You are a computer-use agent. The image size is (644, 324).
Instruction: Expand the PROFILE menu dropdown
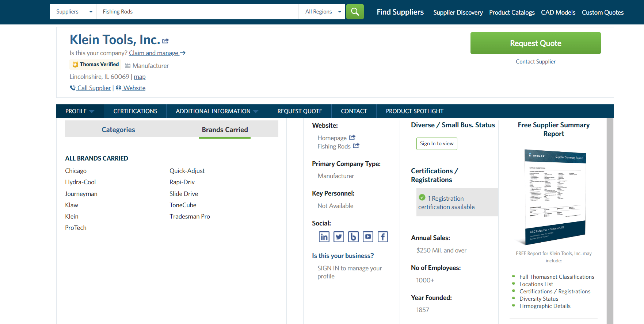pos(92,111)
